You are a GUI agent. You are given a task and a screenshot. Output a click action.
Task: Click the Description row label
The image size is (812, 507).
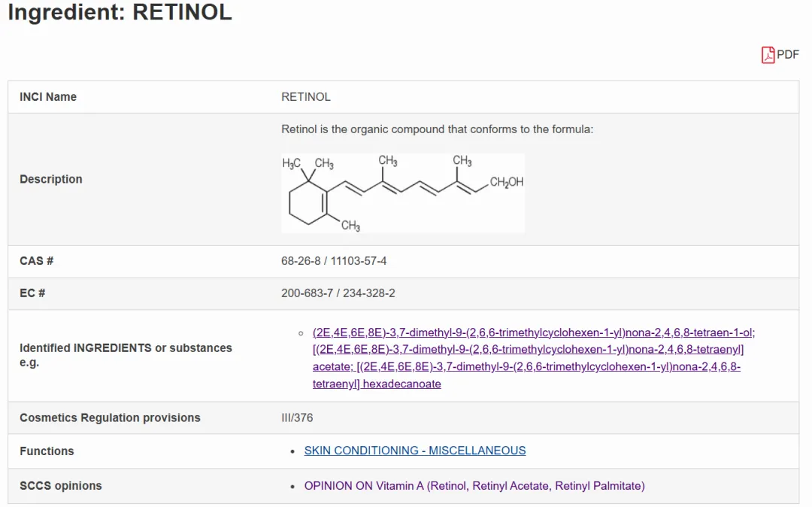51,179
